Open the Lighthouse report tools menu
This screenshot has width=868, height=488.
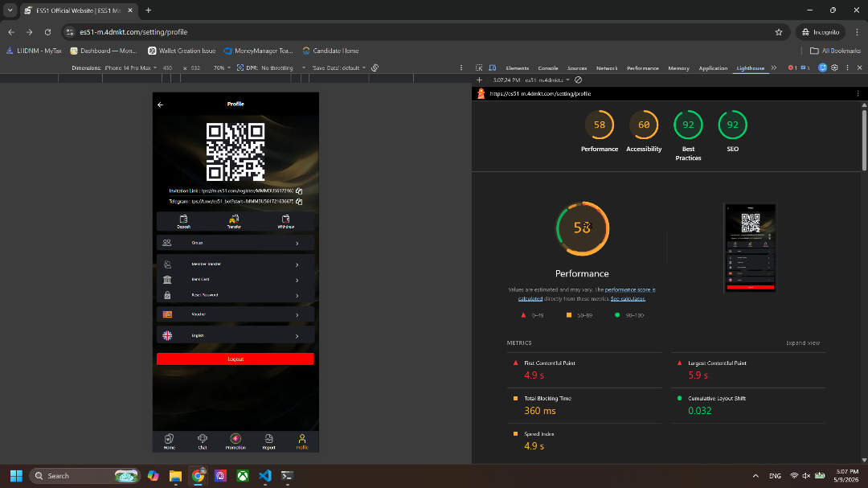point(858,93)
